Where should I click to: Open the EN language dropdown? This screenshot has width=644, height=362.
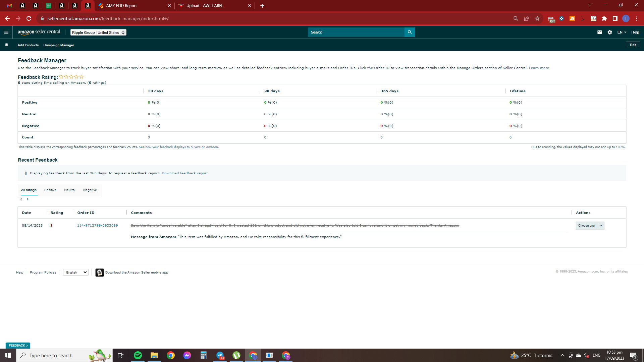click(622, 32)
